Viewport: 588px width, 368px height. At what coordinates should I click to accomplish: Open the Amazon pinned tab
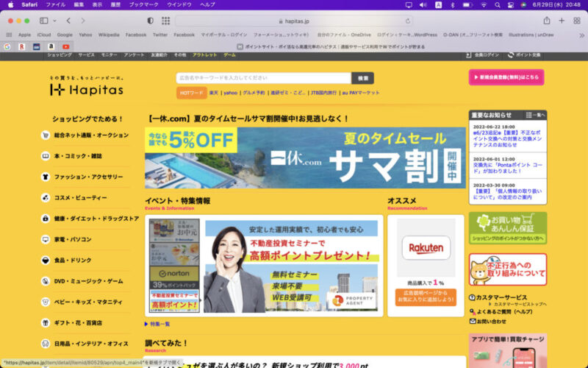51,47
